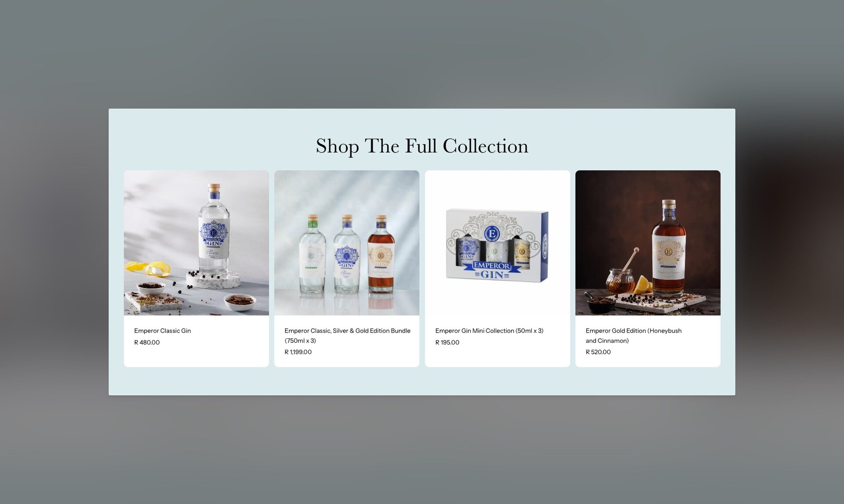Viewport: 844px width, 504px height.
Task: Click the Shop The Full Collection heading
Action: (422, 146)
